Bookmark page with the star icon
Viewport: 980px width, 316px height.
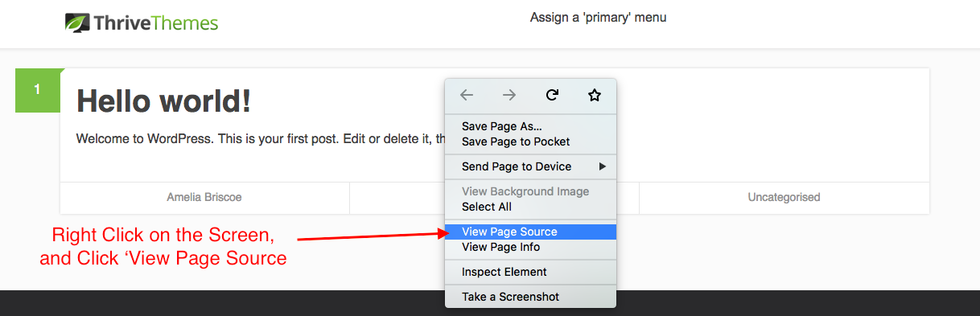[x=595, y=95]
